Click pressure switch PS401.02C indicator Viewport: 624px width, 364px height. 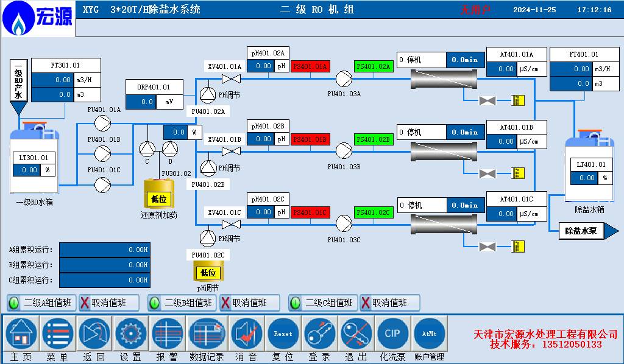coord(374,212)
